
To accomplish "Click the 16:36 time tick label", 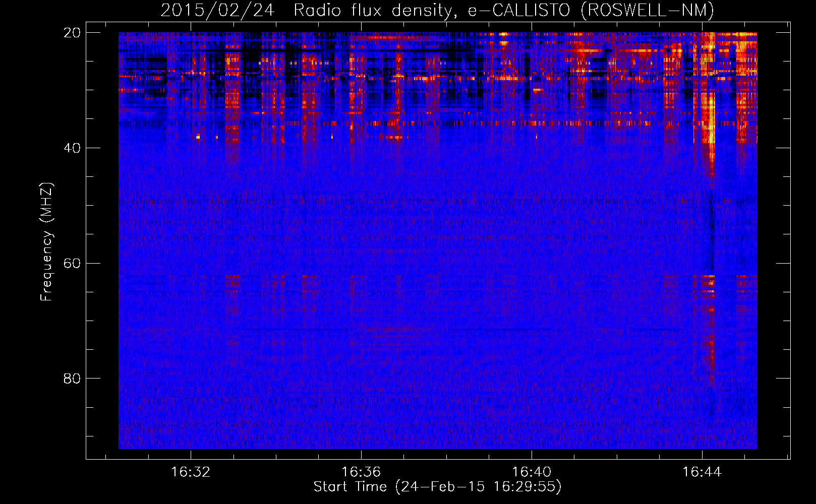I will click(x=361, y=472).
